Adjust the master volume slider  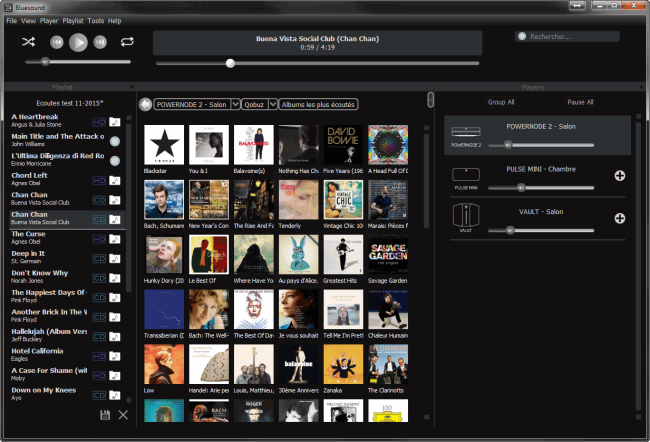78,62
